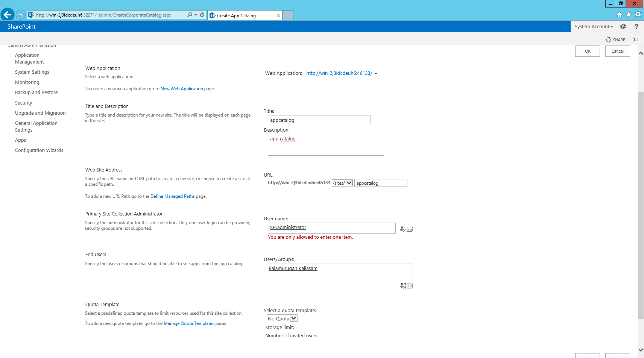Screen dimensions: 644x358
Task: Open Monitoring in the sidebar
Action: (27, 82)
